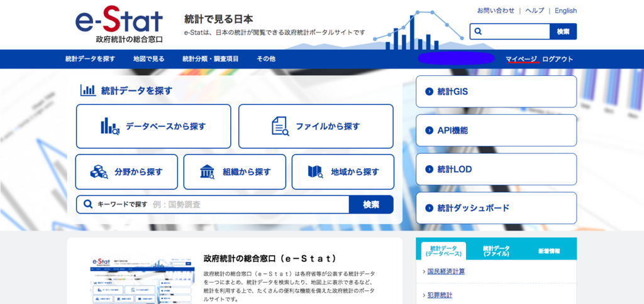Switch to the 統計データ(ファイル) tab

(x=496, y=251)
